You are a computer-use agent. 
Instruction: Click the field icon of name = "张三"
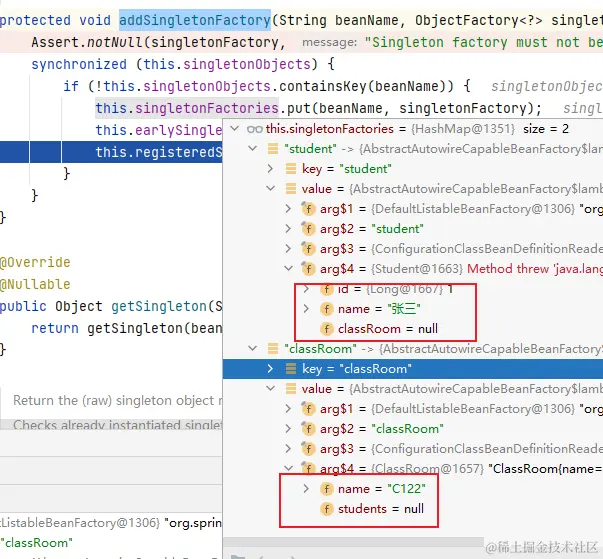[x=326, y=309]
